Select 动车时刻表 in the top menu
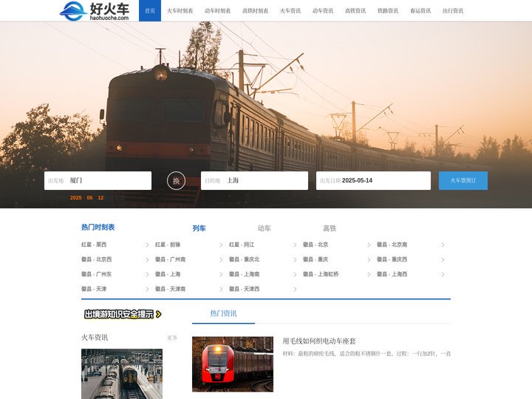Image resolution: width=532 pixels, height=399 pixels. click(217, 11)
